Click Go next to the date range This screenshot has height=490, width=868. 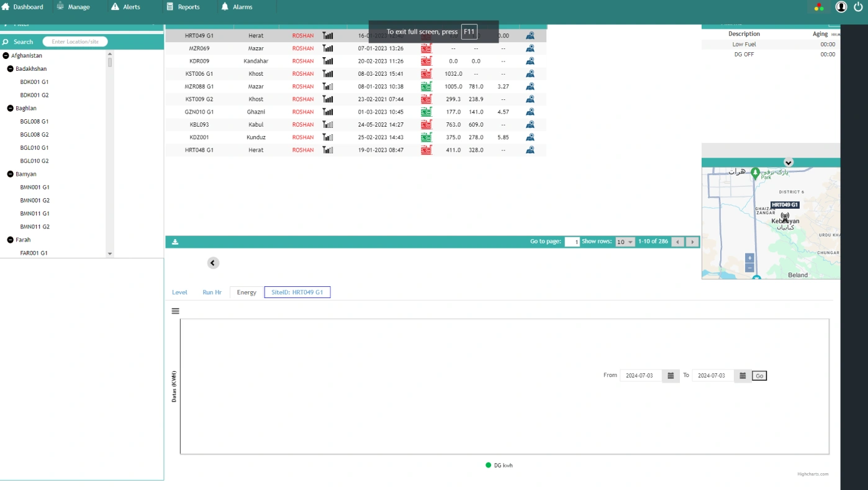click(x=759, y=375)
